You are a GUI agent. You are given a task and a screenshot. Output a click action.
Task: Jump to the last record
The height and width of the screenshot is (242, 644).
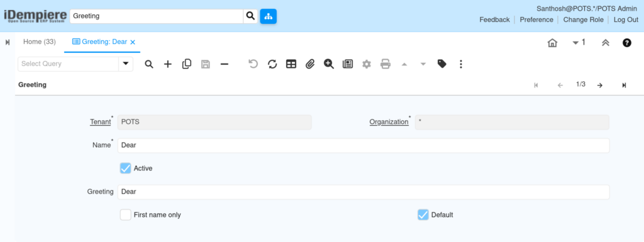(624, 85)
